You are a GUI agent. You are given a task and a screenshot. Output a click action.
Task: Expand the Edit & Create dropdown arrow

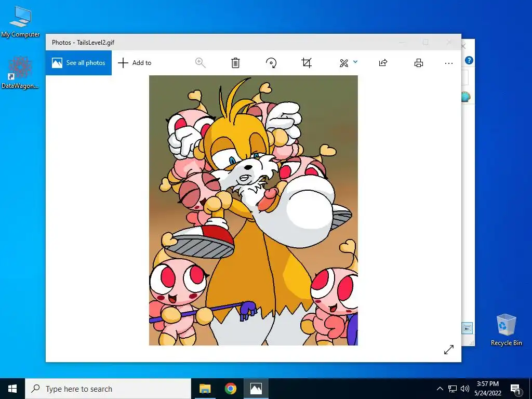pyautogui.click(x=355, y=62)
